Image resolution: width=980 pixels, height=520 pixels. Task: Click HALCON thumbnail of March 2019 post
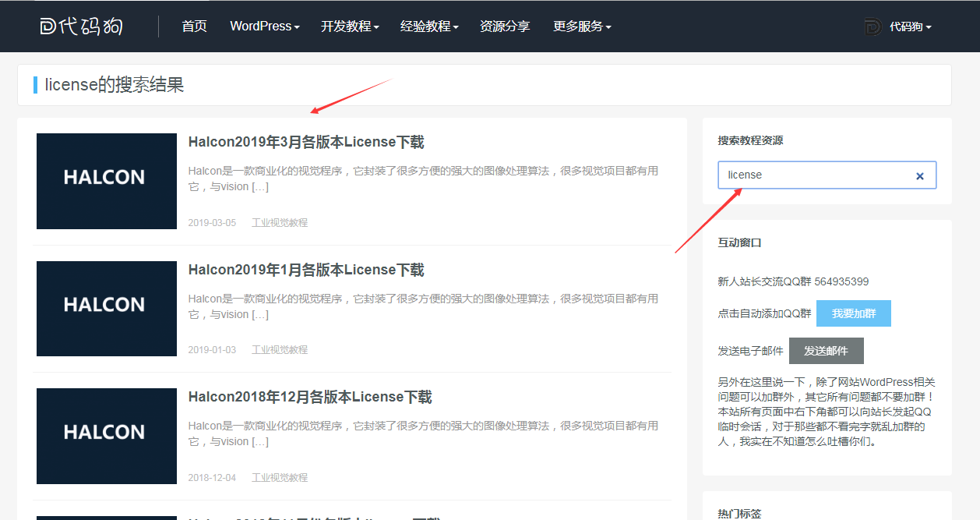[x=107, y=181]
